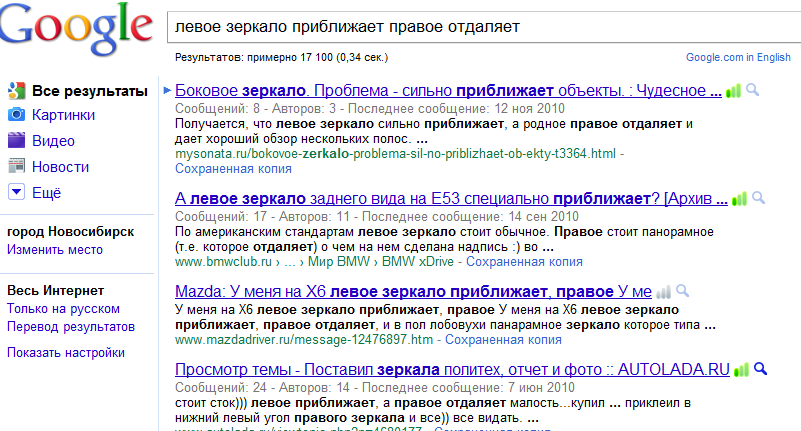Click 'Изменить место' to change location
The width and height of the screenshot is (801, 431).
click(55, 250)
